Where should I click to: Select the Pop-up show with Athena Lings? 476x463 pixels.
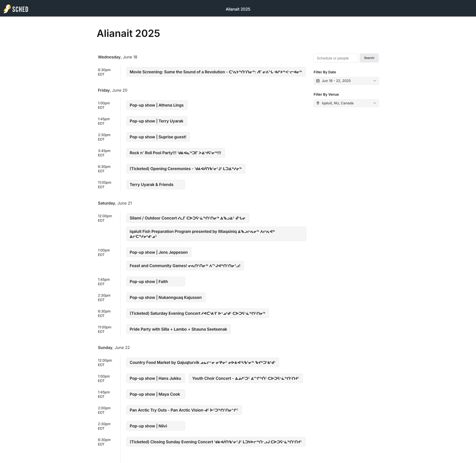click(156, 105)
